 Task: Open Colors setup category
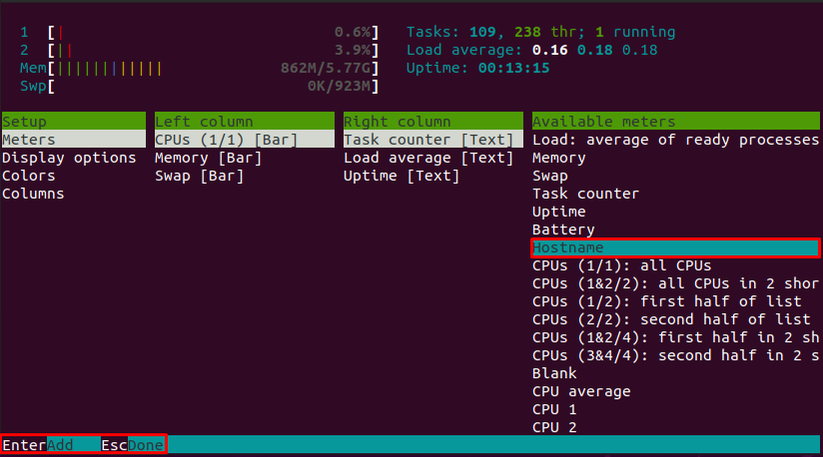pyautogui.click(x=28, y=176)
